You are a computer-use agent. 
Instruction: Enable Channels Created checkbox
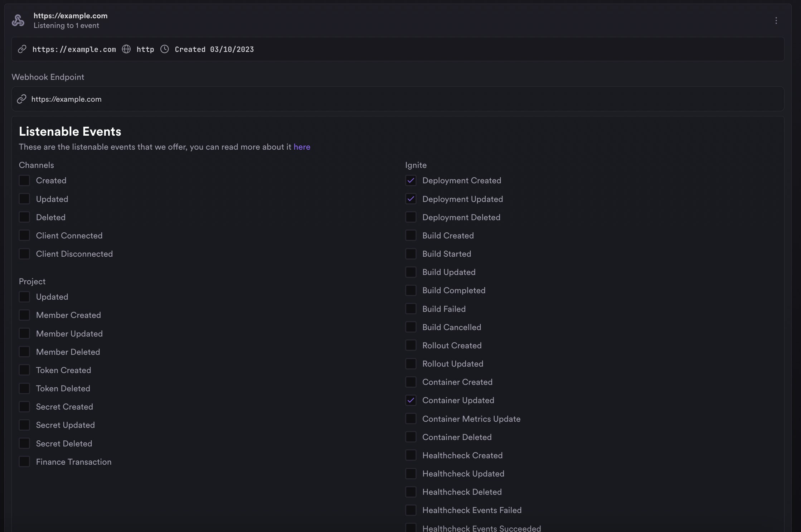click(x=24, y=180)
